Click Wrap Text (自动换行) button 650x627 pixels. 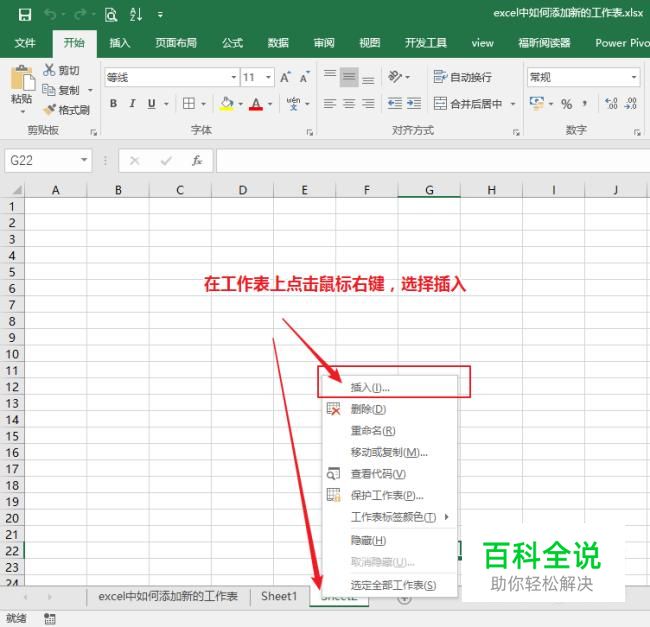(463, 77)
